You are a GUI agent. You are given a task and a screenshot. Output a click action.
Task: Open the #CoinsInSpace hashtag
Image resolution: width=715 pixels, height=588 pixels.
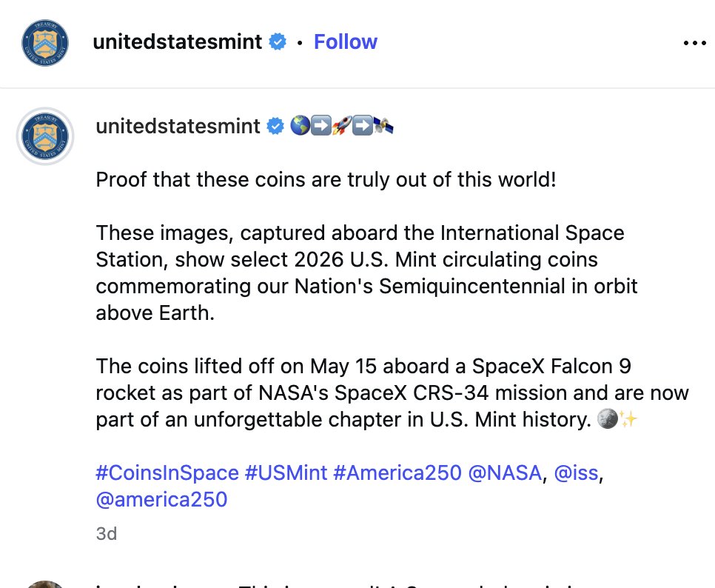[x=167, y=472]
